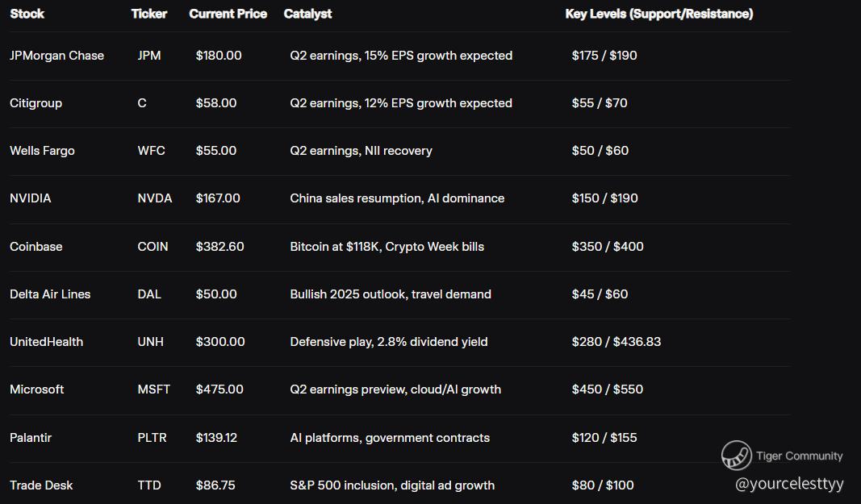Click Delta Air Lines price $50.00
The image size is (861, 504).
(216, 294)
